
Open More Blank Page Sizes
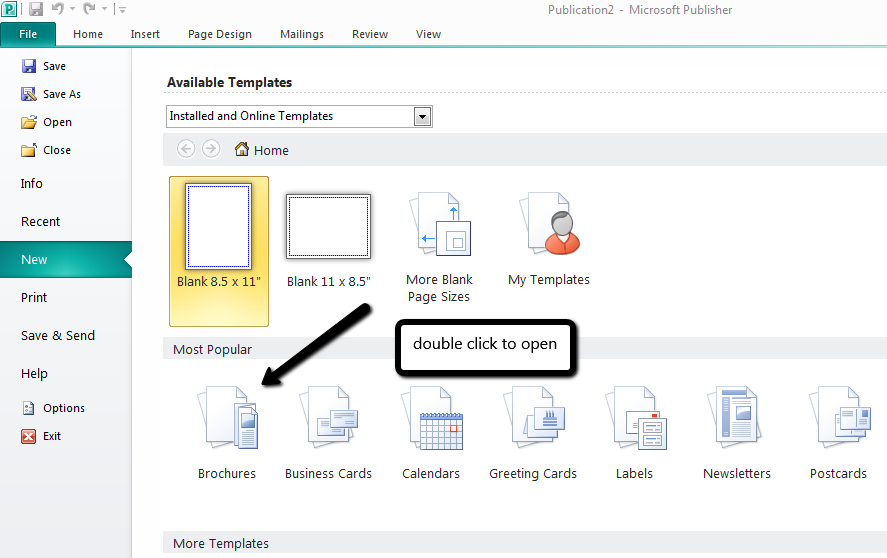tap(440, 247)
